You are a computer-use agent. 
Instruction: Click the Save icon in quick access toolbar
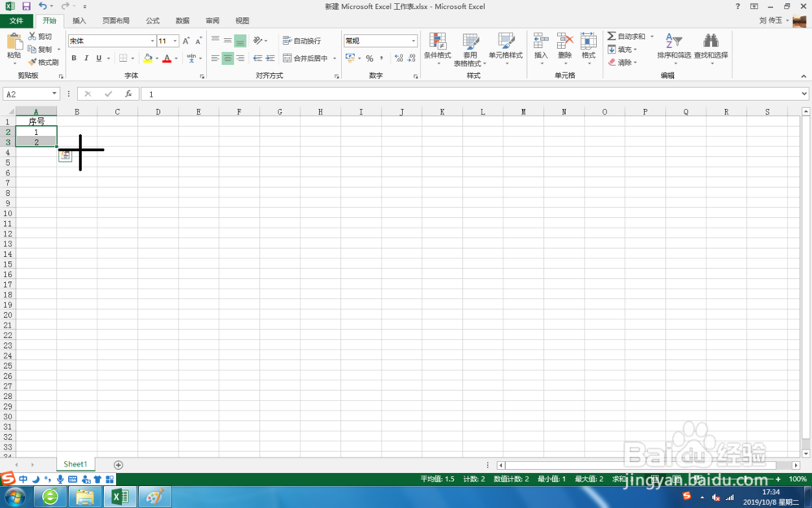[x=26, y=7]
